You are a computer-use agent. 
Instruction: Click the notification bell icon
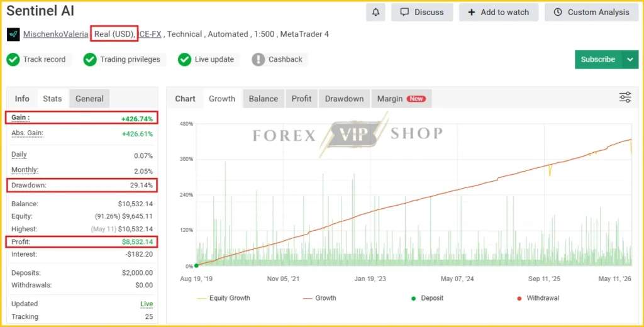(x=375, y=13)
